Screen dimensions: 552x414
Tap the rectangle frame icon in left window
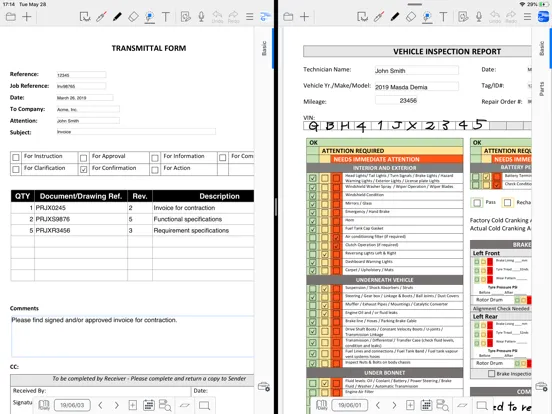[x=205, y=406]
